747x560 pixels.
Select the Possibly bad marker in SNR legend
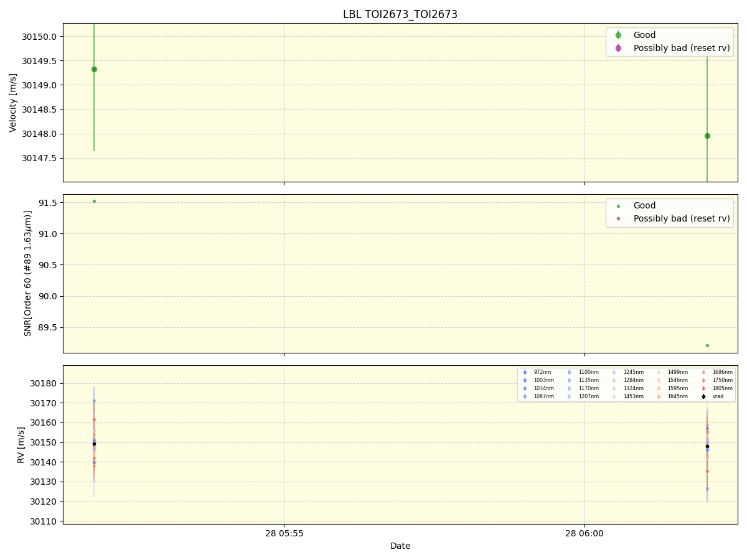618,218
